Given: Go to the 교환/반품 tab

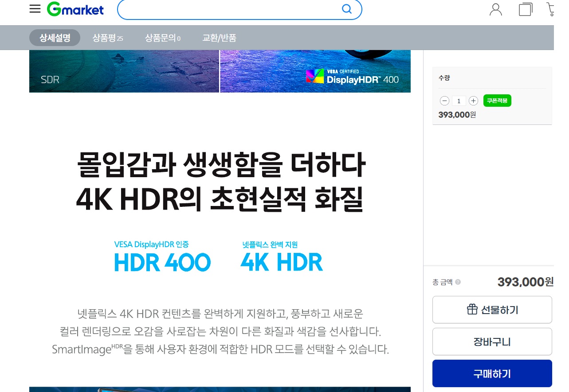Looking at the screenshot, I should 219,38.
